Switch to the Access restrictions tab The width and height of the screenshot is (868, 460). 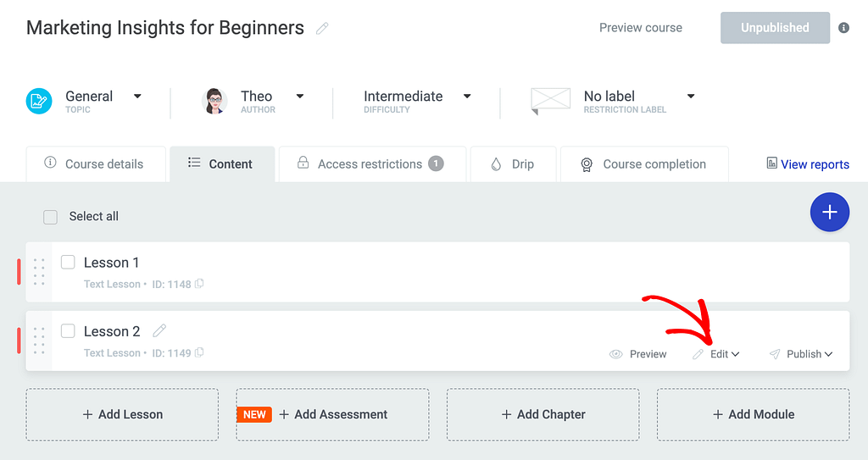[371, 164]
